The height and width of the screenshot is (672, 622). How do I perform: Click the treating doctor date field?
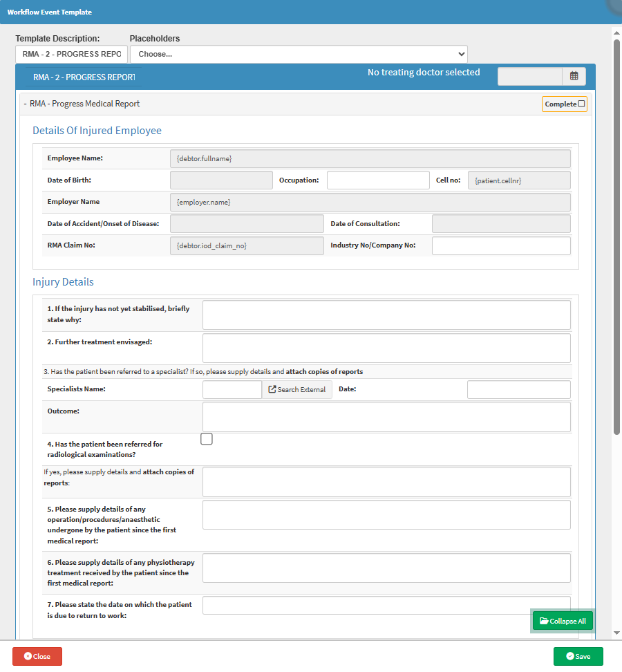(x=530, y=76)
